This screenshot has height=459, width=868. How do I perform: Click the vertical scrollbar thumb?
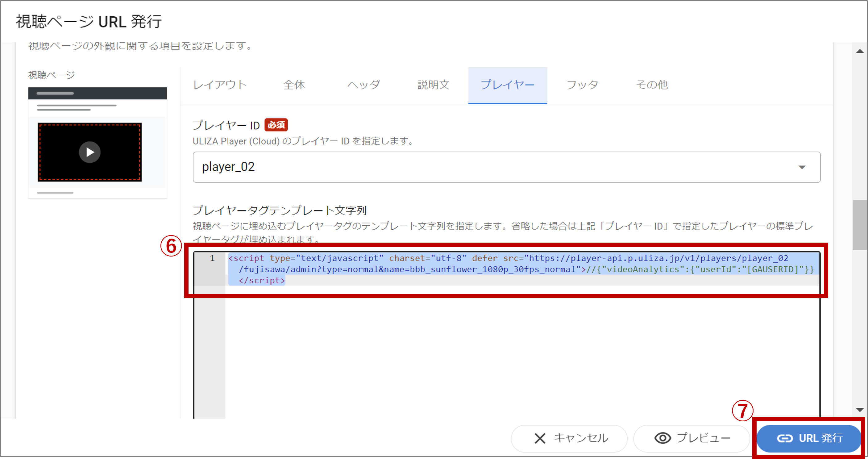pos(860,225)
